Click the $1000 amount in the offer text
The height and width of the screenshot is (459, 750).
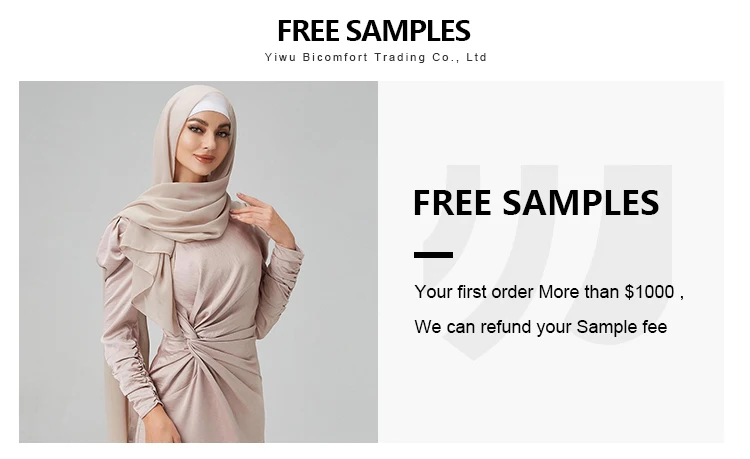[x=649, y=292]
